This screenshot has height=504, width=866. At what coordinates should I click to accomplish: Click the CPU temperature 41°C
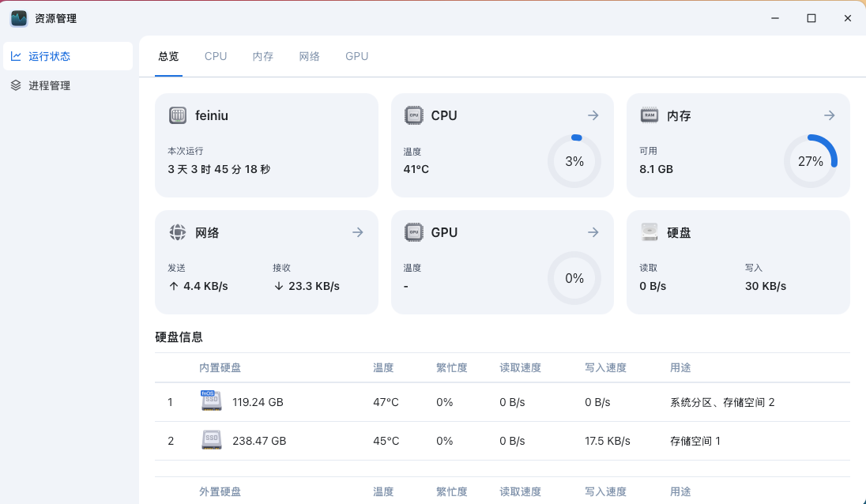click(416, 169)
